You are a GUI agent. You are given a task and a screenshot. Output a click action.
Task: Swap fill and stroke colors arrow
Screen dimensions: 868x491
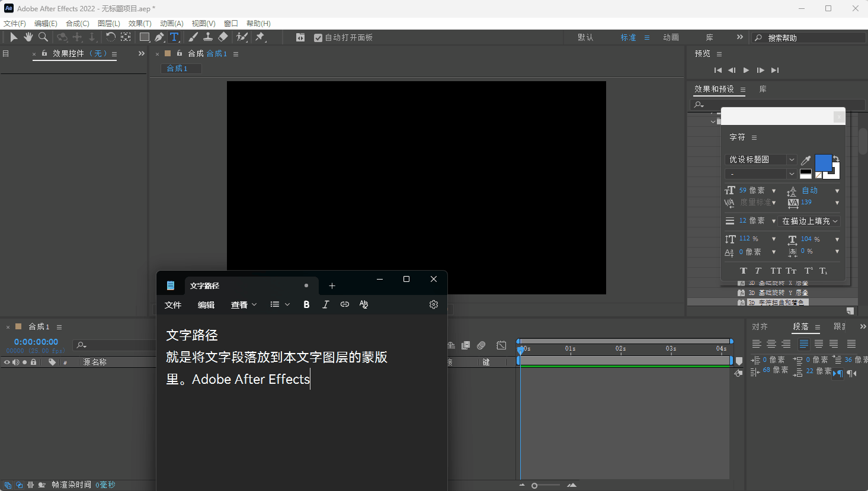836,158
